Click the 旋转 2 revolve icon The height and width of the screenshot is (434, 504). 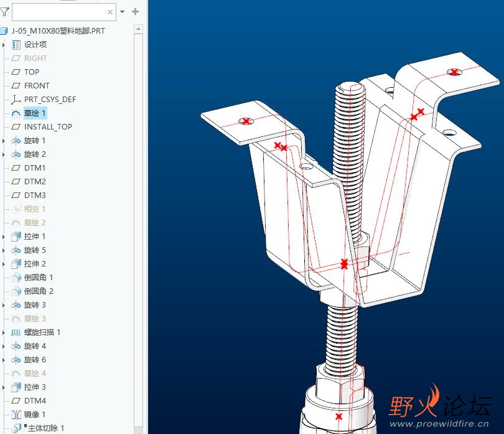click(x=16, y=154)
